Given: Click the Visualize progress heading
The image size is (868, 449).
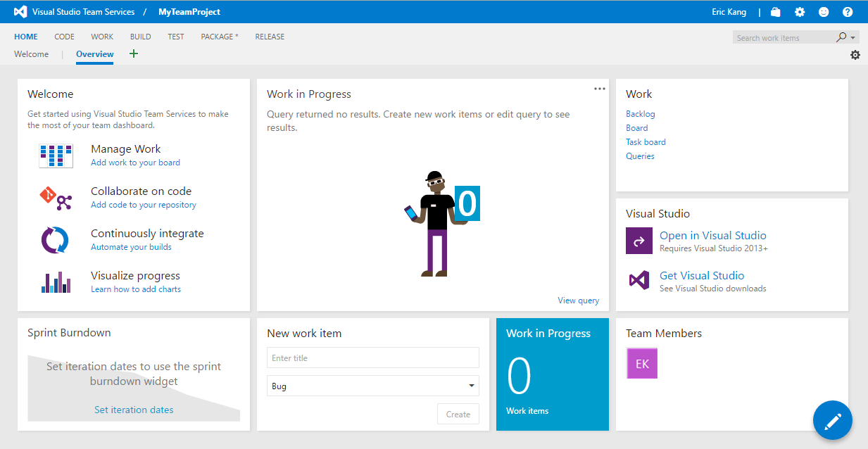Looking at the screenshot, I should 135,276.
